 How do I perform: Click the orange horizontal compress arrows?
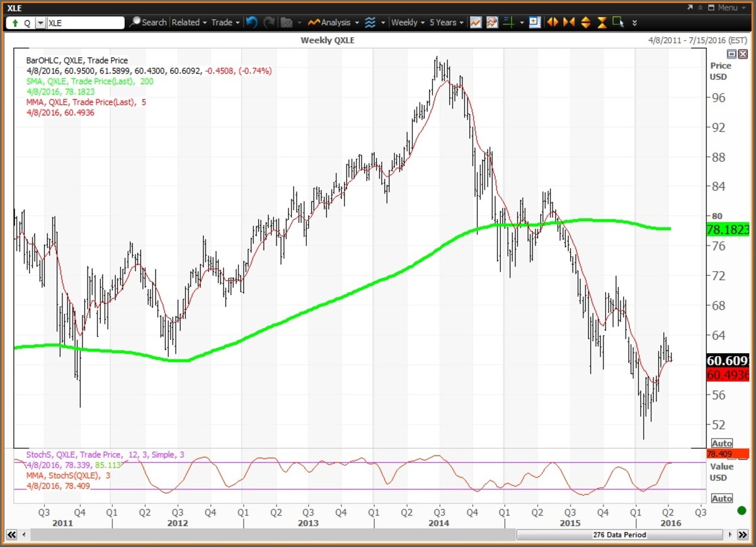[x=569, y=22]
